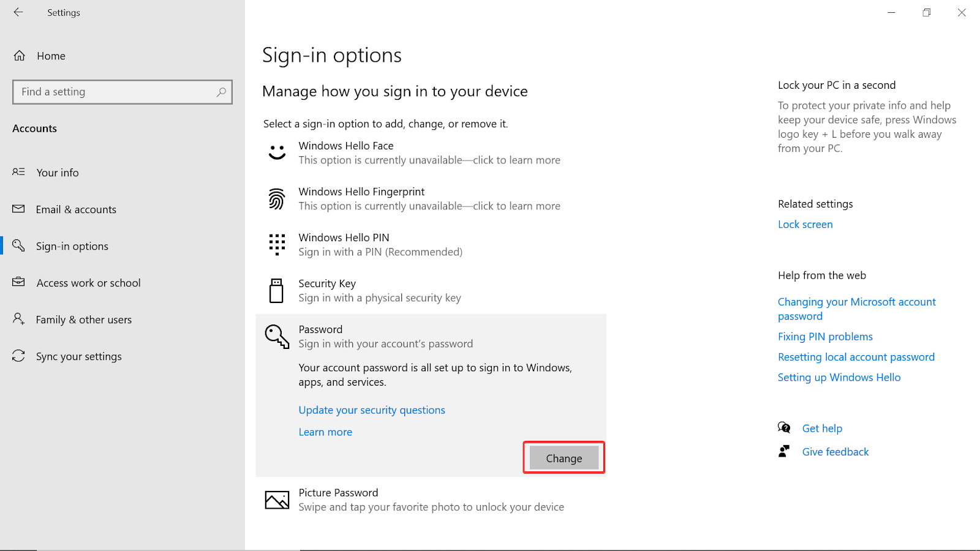
Task: Switch to Email & accounts section
Action: (x=75, y=209)
